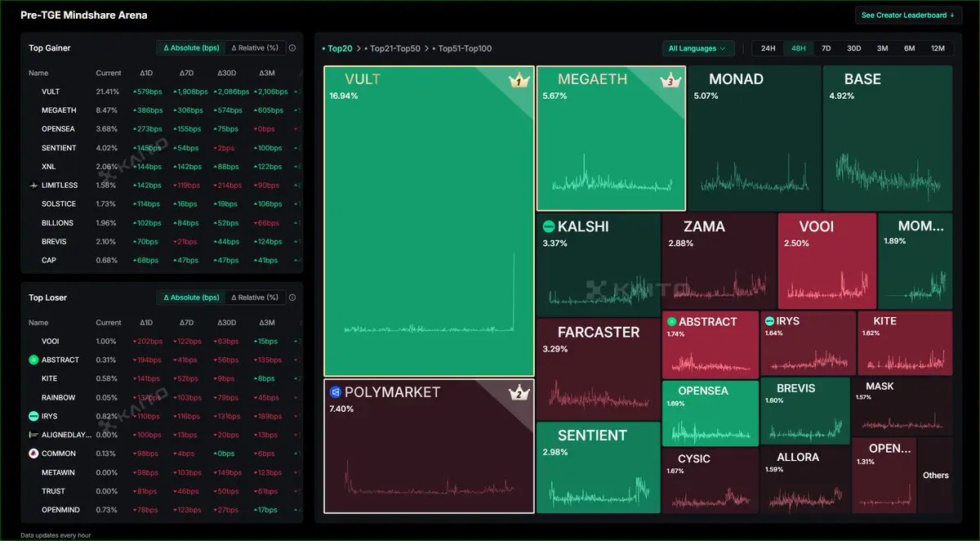Select VOOI row in Top Loser
This screenshot has width=980, height=541.
click(163, 341)
